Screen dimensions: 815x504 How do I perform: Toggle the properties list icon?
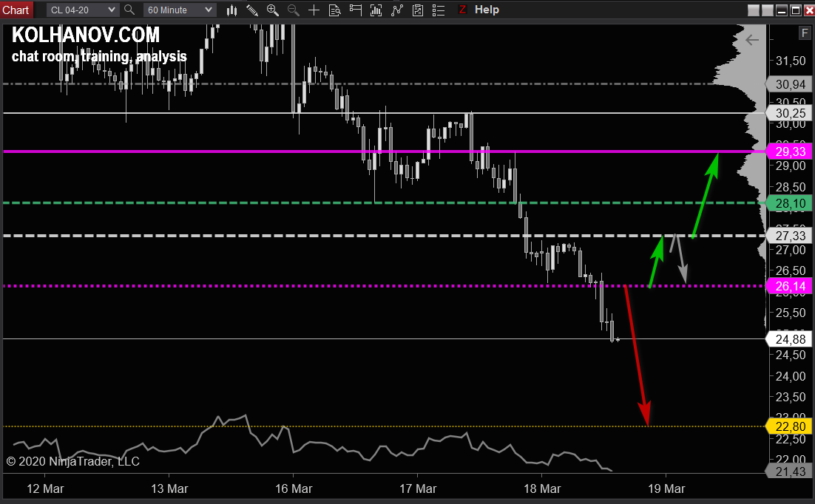439,10
